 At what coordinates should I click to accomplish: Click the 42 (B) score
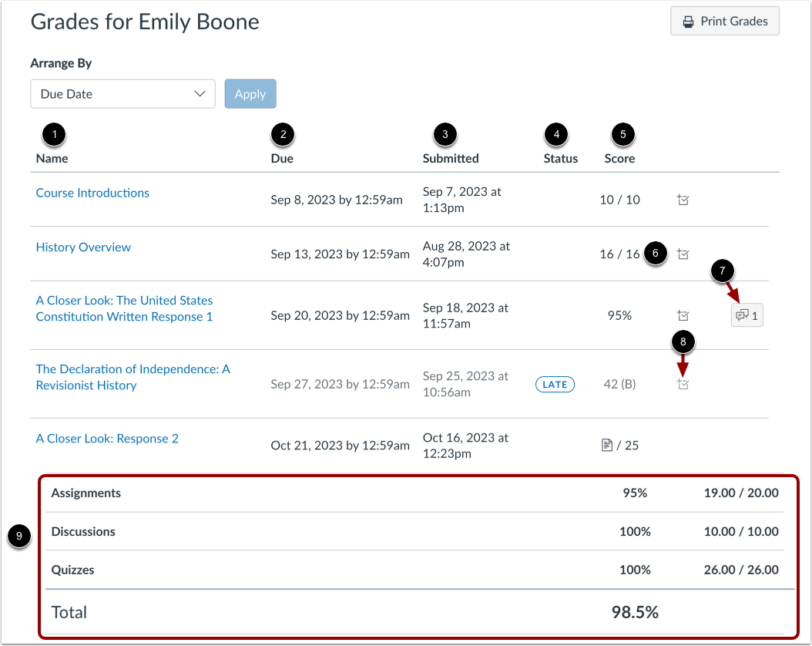620,384
